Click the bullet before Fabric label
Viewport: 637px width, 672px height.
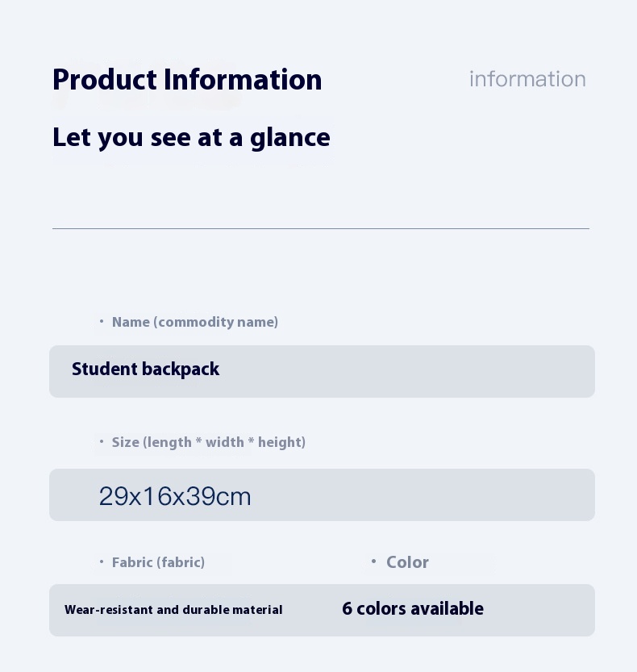(102, 561)
